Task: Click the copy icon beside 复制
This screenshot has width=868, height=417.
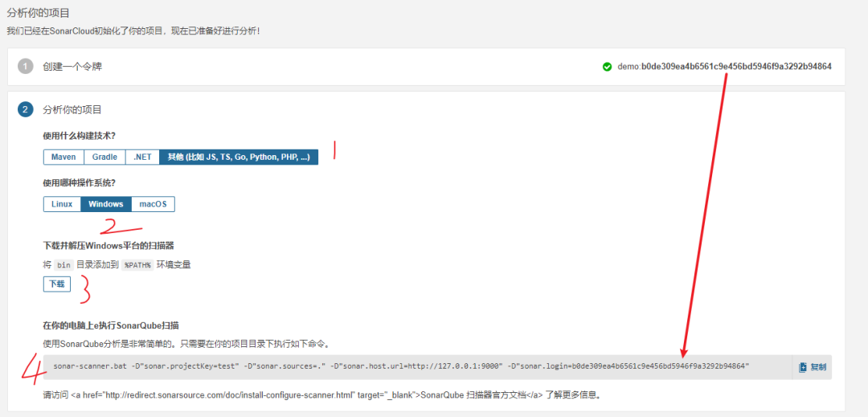Action: (803, 366)
